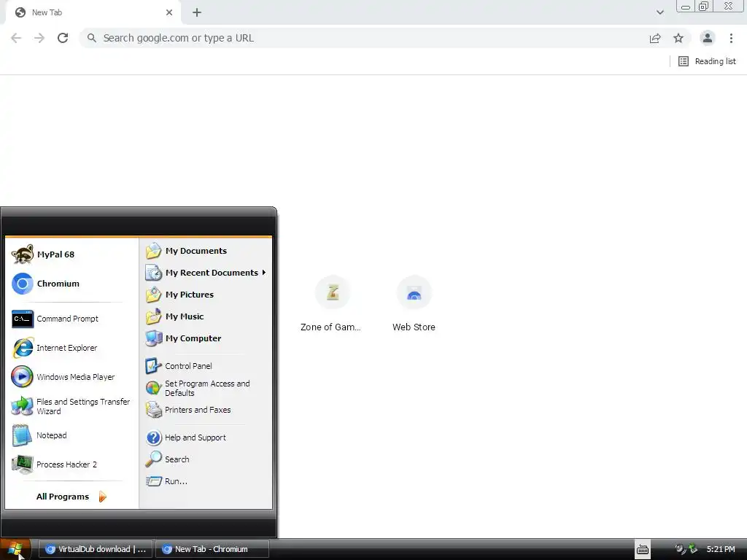747x560 pixels.
Task: Open Control Panel icon
Action: 153,366
